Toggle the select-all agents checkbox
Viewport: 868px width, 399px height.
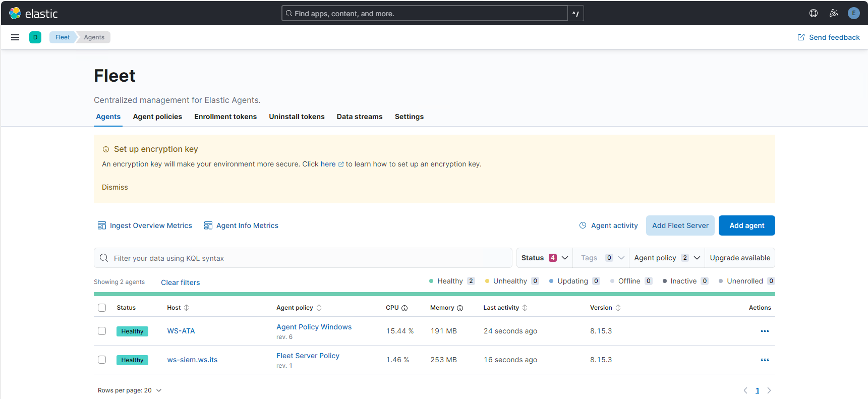102,308
